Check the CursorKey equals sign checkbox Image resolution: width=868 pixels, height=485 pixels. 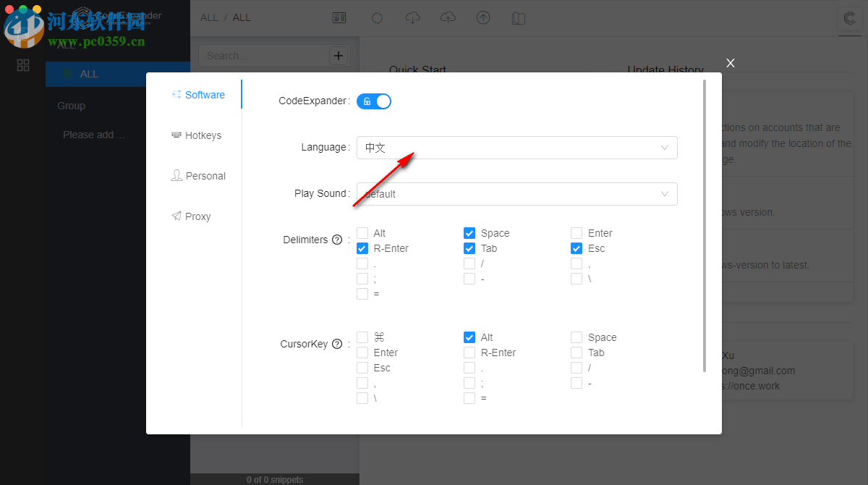click(469, 398)
